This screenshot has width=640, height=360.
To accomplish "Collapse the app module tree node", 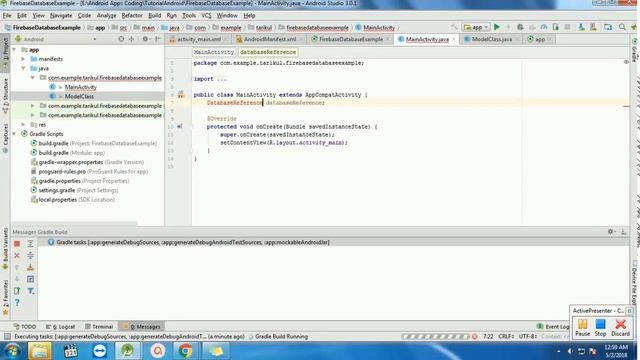I will [x=14, y=49].
